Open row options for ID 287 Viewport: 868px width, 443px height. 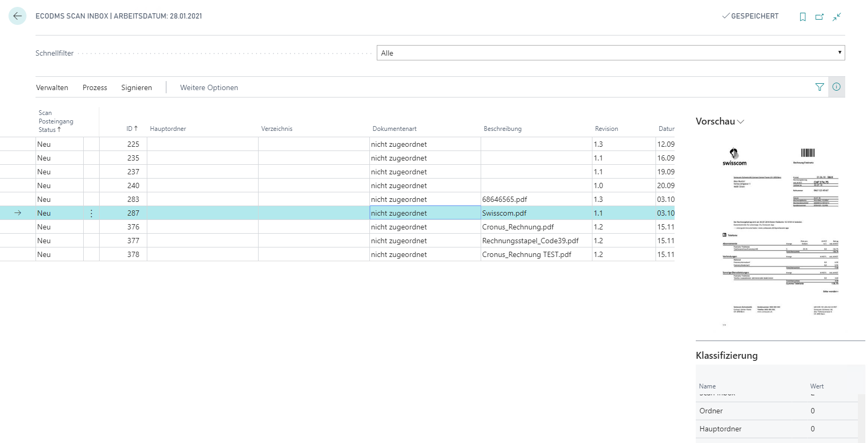click(91, 213)
